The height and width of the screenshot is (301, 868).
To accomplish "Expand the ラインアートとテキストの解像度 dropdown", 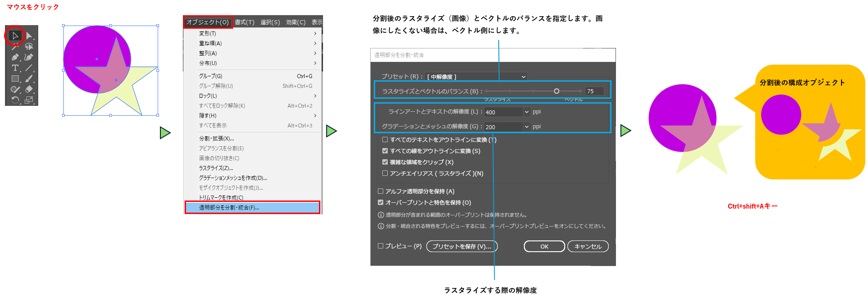I will [x=527, y=112].
